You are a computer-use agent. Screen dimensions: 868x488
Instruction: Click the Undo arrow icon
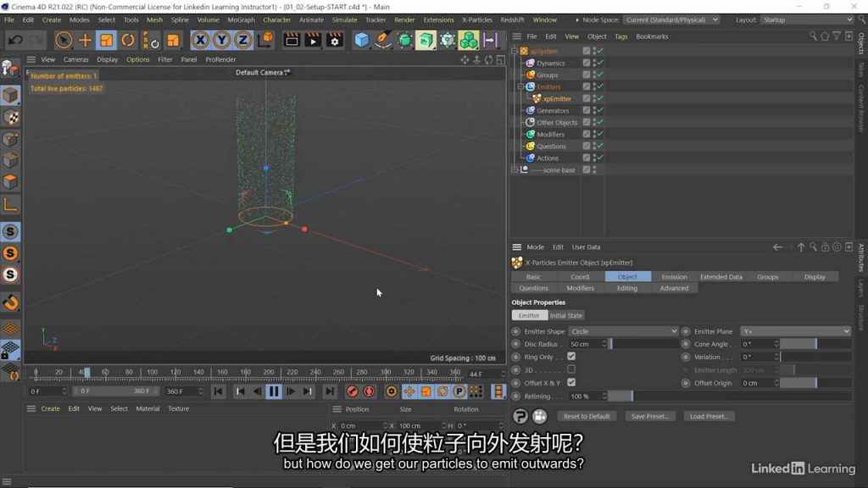(x=15, y=40)
